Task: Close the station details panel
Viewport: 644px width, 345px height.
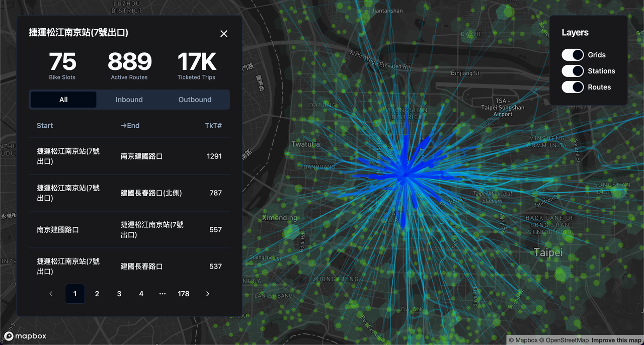Action: [x=224, y=34]
